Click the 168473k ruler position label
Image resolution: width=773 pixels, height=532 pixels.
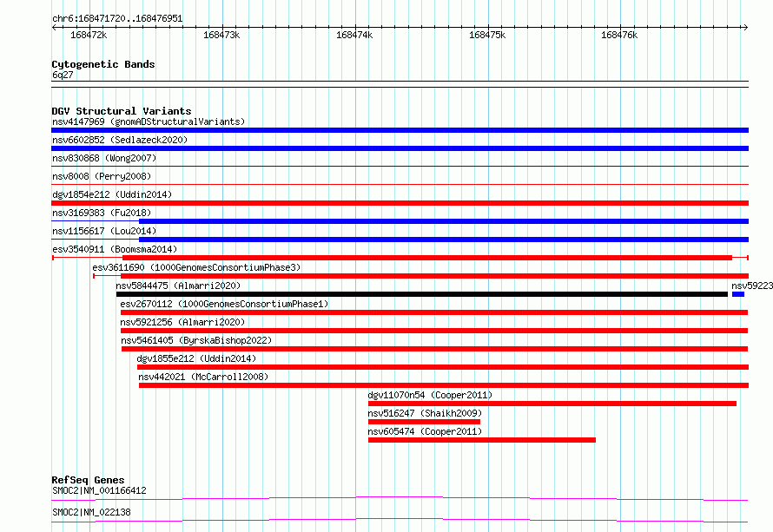point(221,35)
